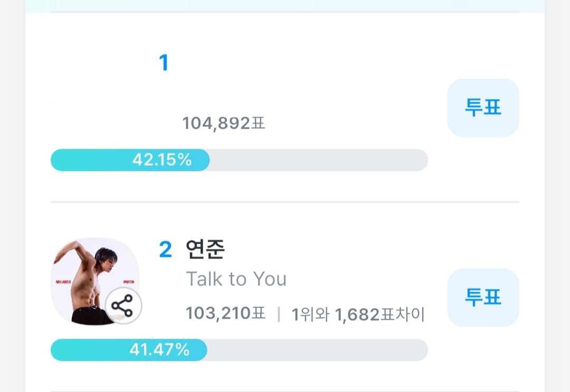Open the song title Talk to You
The height and width of the screenshot is (392, 570).
click(236, 279)
